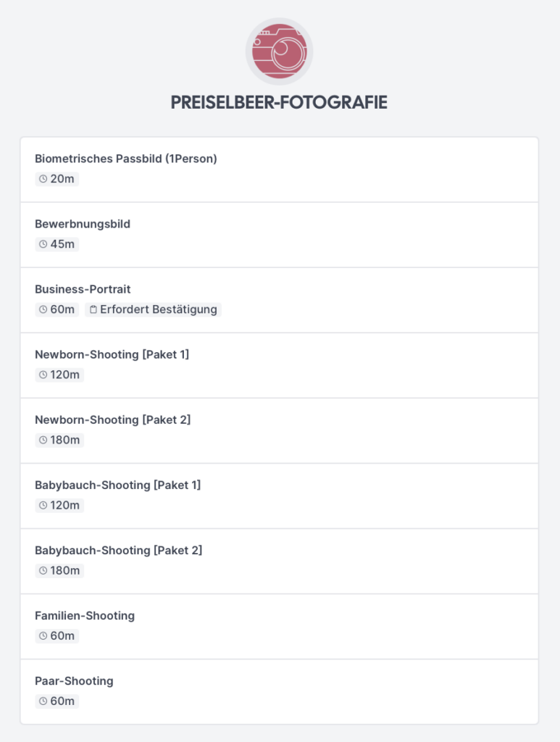Click the Erfordert Bestätigung badge
This screenshot has width=560, height=742.
154,309
